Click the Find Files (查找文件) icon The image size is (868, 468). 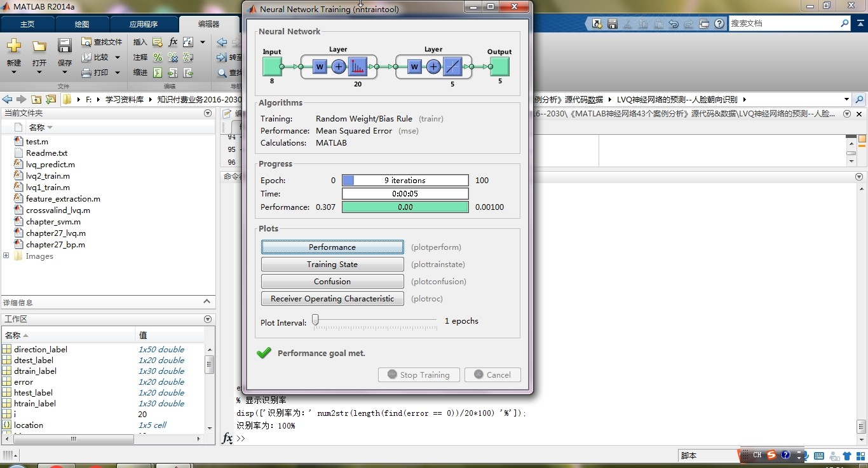click(x=87, y=42)
